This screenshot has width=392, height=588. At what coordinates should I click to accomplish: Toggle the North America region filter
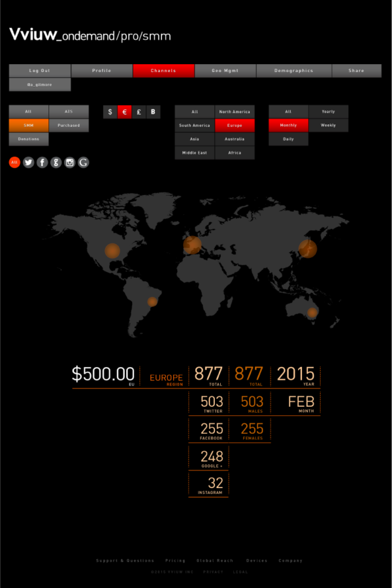click(235, 112)
